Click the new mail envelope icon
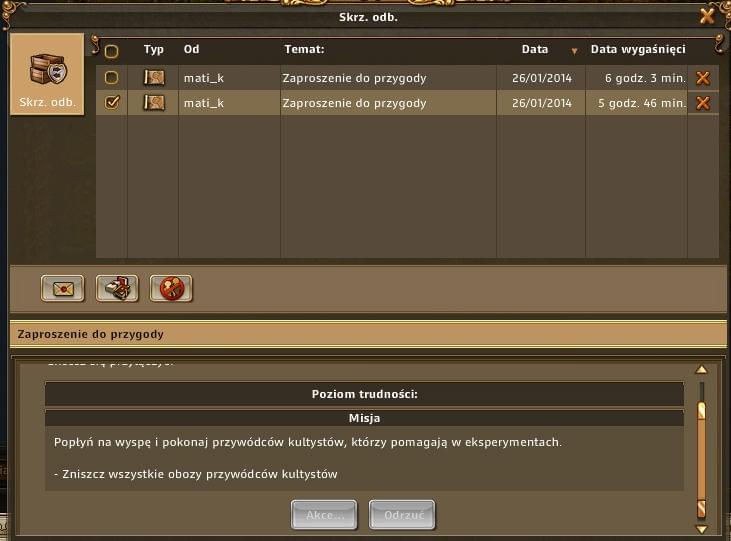731x541 pixels. pos(62,288)
